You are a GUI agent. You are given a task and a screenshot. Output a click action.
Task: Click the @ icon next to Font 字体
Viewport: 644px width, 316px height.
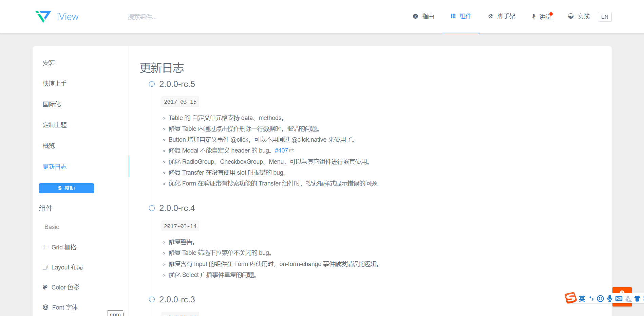tap(45, 307)
